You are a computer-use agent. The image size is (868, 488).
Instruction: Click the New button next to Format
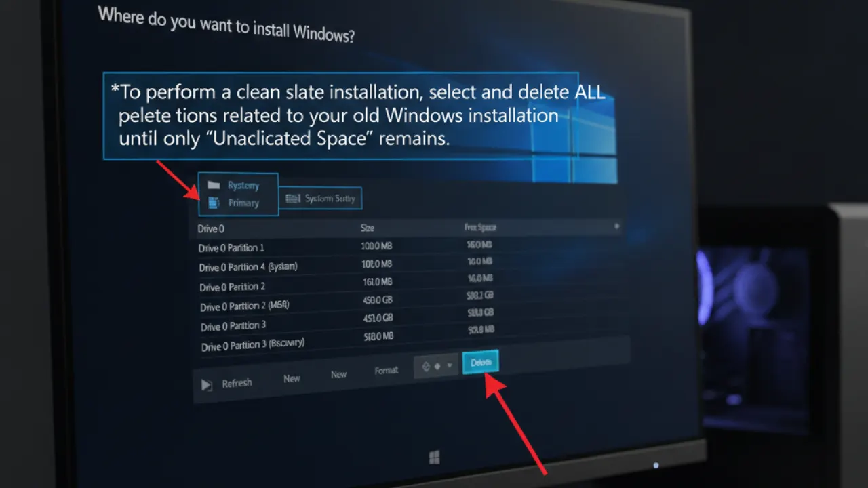click(338, 374)
